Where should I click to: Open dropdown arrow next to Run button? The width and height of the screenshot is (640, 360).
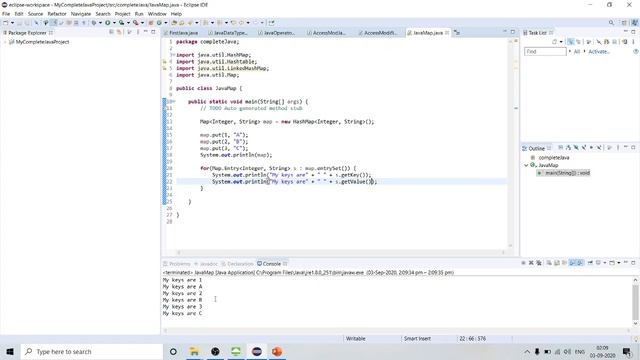pyautogui.click(x=114, y=23)
